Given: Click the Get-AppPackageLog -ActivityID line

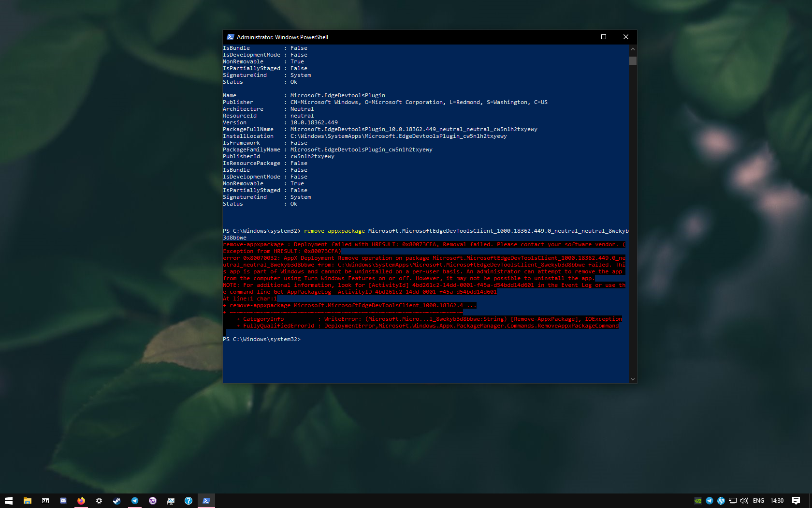Looking at the screenshot, I should (360, 292).
